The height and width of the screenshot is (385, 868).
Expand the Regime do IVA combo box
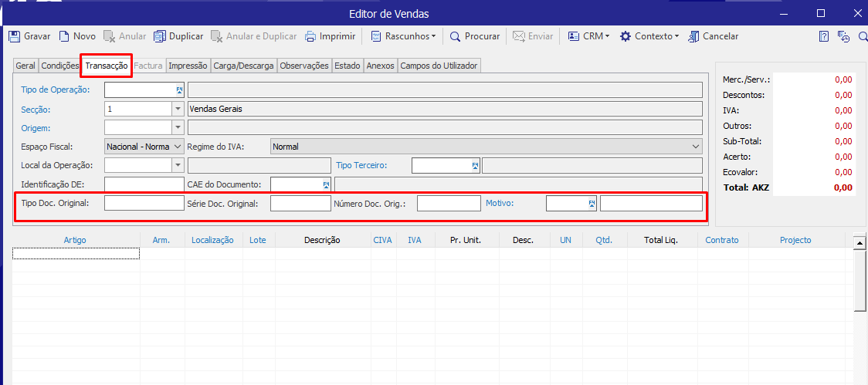(x=696, y=147)
